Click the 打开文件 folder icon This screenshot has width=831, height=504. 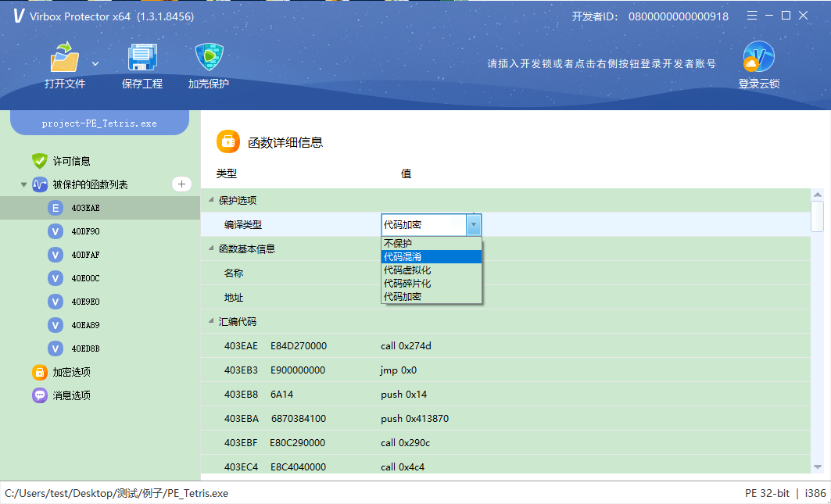click(65, 57)
